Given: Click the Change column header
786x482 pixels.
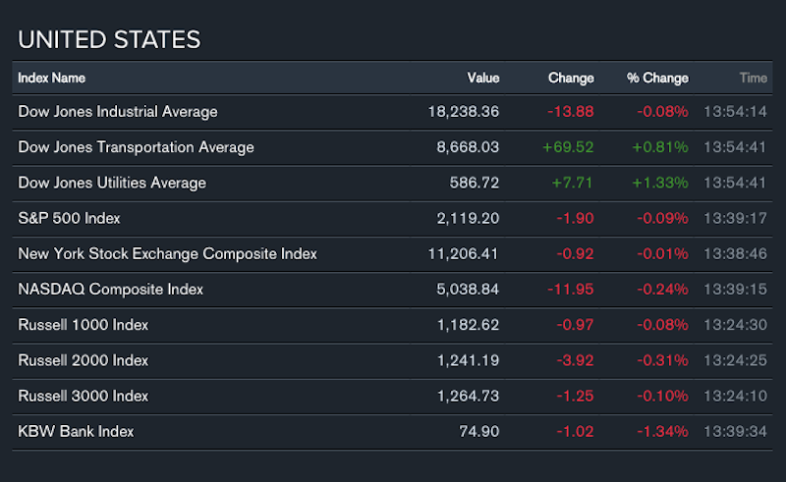Looking at the screenshot, I should [x=571, y=78].
